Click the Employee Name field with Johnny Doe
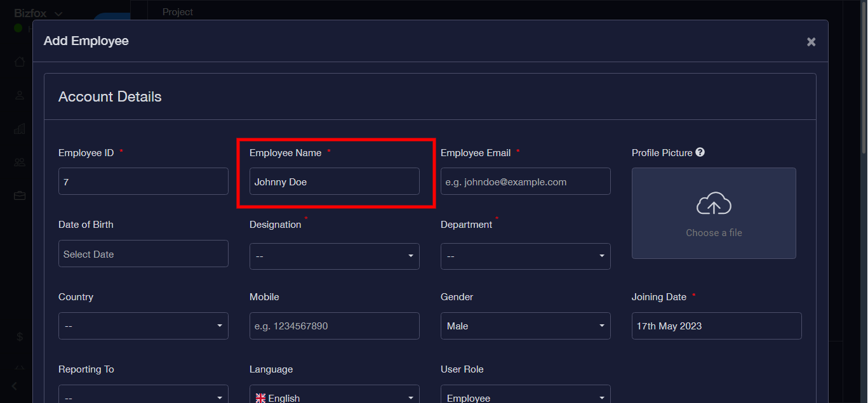Image resolution: width=868 pixels, height=403 pixels. coord(334,182)
